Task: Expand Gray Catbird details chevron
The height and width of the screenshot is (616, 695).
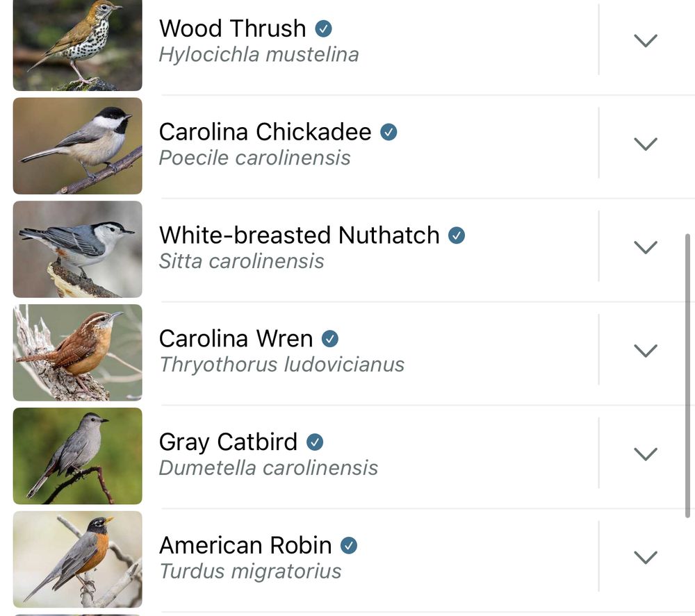Action: click(x=646, y=453)
